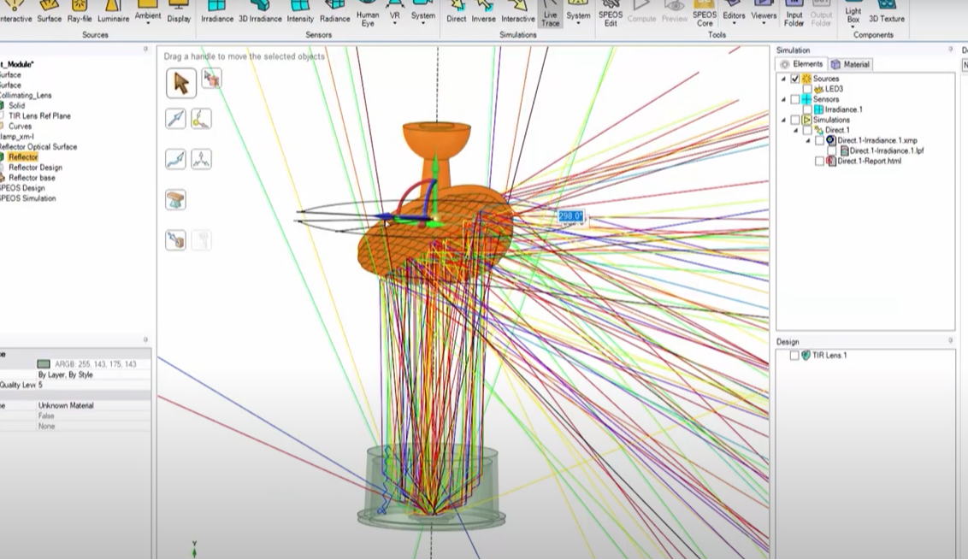Image resolution: width=968 pixels, height=560 pixels.
Task: Collapse the Simulations tree node
Action: coord(783,121)
